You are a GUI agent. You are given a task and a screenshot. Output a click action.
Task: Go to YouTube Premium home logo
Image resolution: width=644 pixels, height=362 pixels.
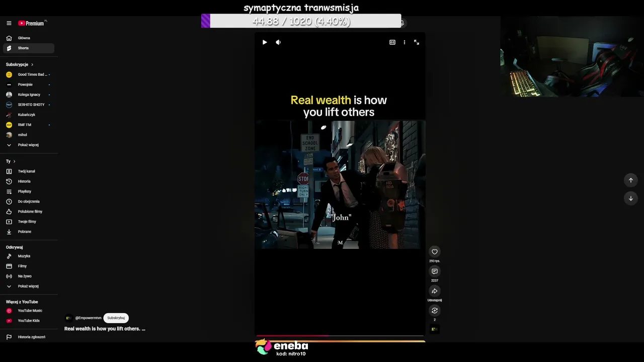pyautogui.click(x=32, y=23)
